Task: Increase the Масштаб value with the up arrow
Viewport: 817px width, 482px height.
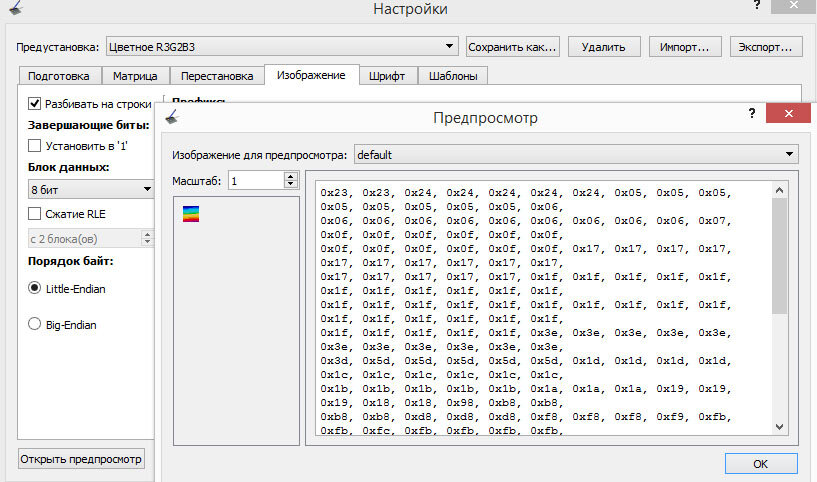Action: [291, 176]
